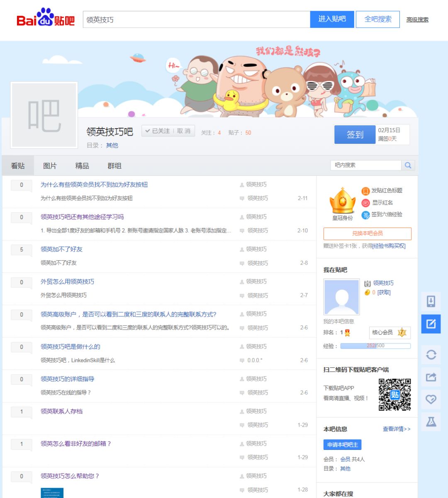This screenshot has width=448, height=498.
Task: Click the 会员 link in 本吧信息
Action: tap(345, 459)
